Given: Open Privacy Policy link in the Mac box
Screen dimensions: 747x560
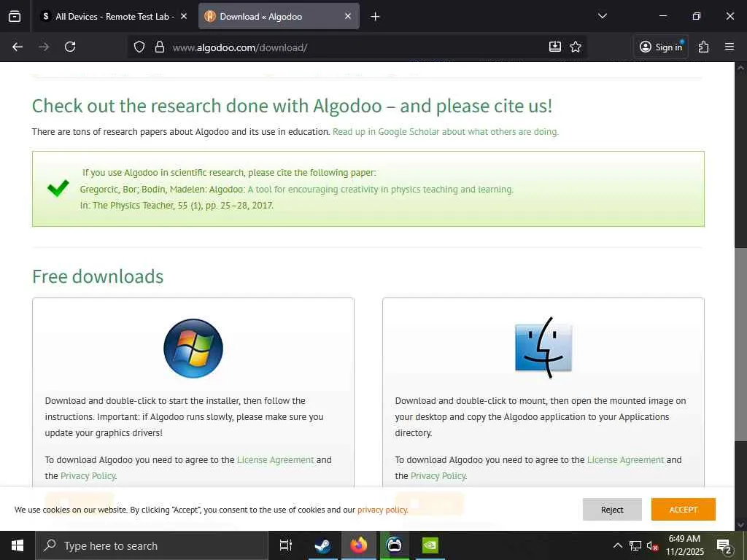Looking at the screenshot, I should tap(438, 475).
